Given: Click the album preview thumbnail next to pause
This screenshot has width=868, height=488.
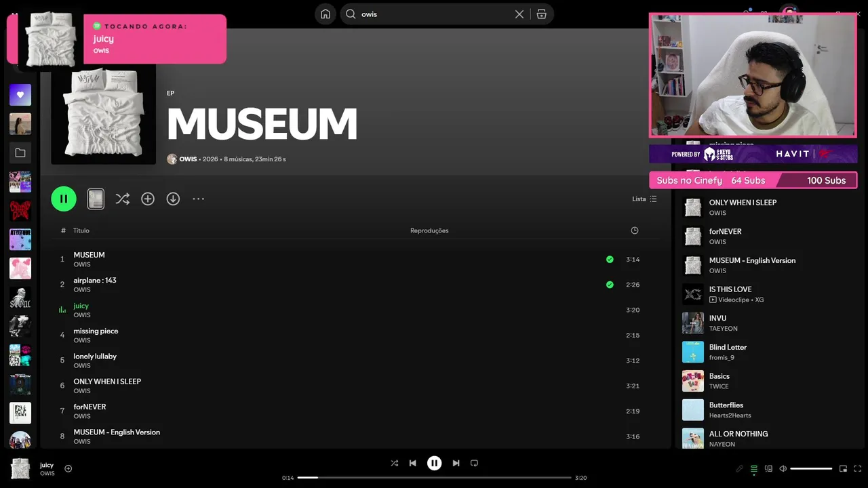Looking at the screenshot, I should 96,199.
